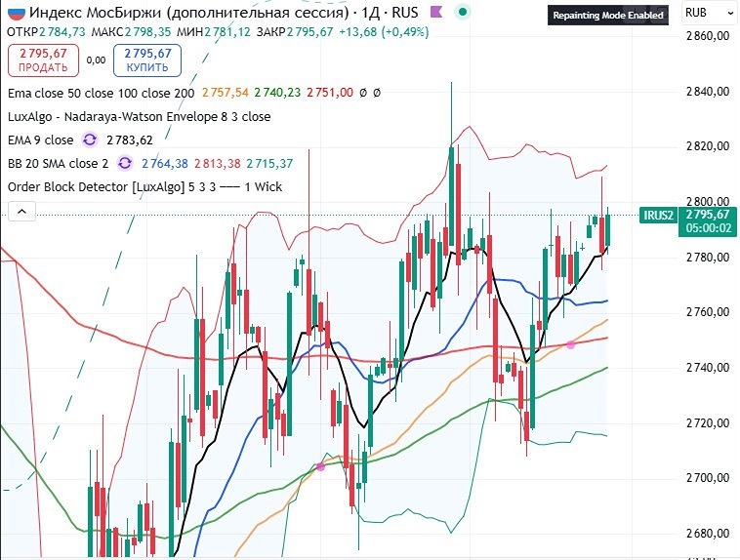Open the RUB currency dropdown
This screenshot has width=740, height=560.
click(710, 13)
